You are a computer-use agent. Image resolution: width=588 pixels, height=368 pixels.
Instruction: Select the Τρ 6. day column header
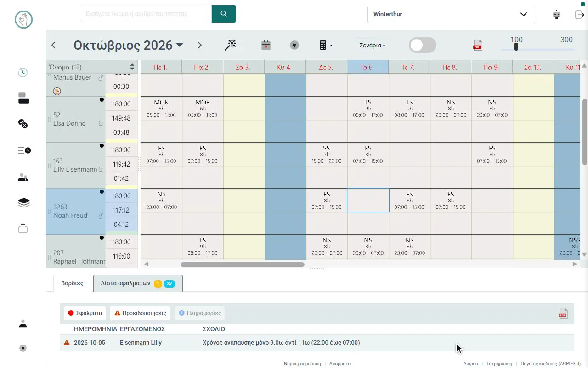pos(368,67)
